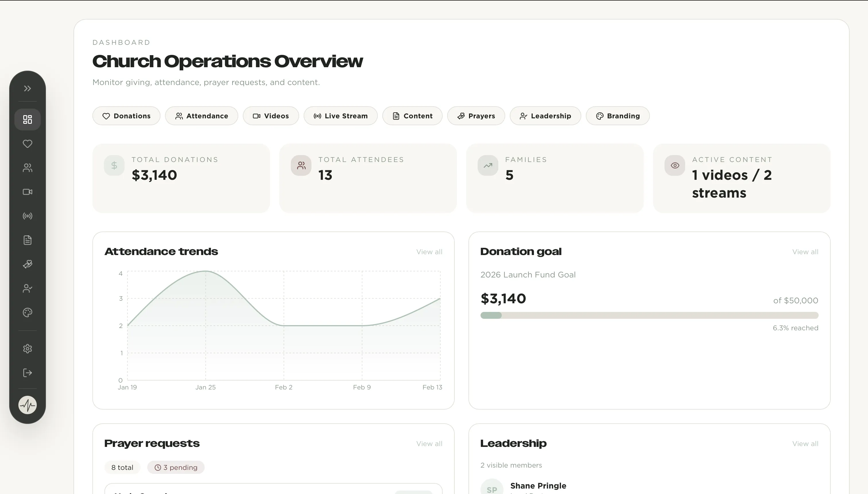The image size is (868, 494).
Task: Switch to the Prayers filter chip
Action: click(x=476, y=116)
